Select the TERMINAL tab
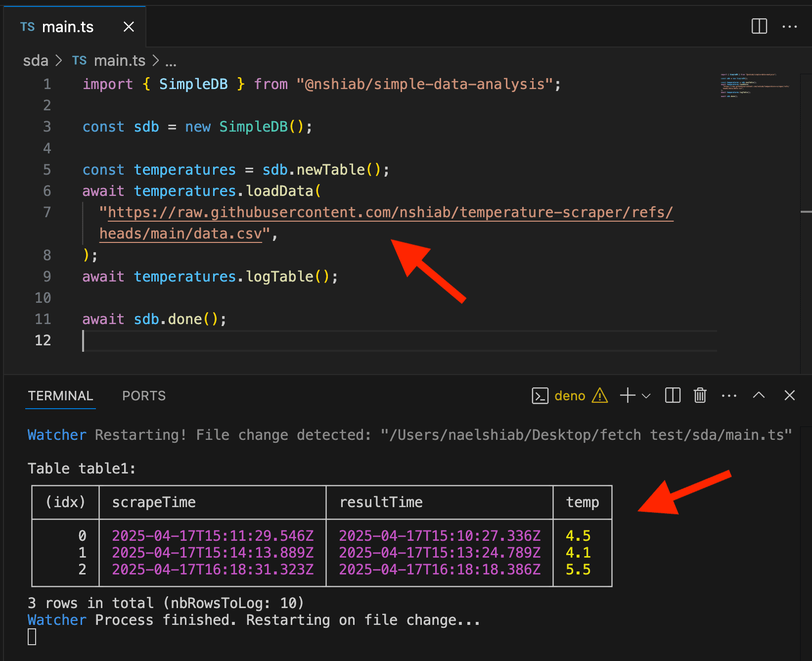 tap(60, 395)
